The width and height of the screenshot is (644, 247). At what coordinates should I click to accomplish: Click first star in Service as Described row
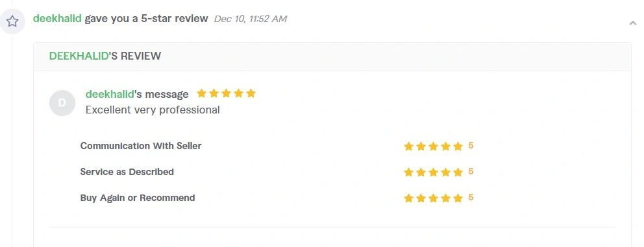point(408,172)
